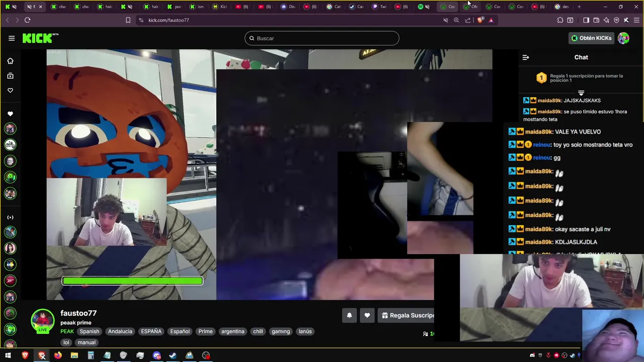This screenshot has height=362, width=644.
Task: Click browser Back arrow
Action: pyautogui.click(x=7, y=20)
